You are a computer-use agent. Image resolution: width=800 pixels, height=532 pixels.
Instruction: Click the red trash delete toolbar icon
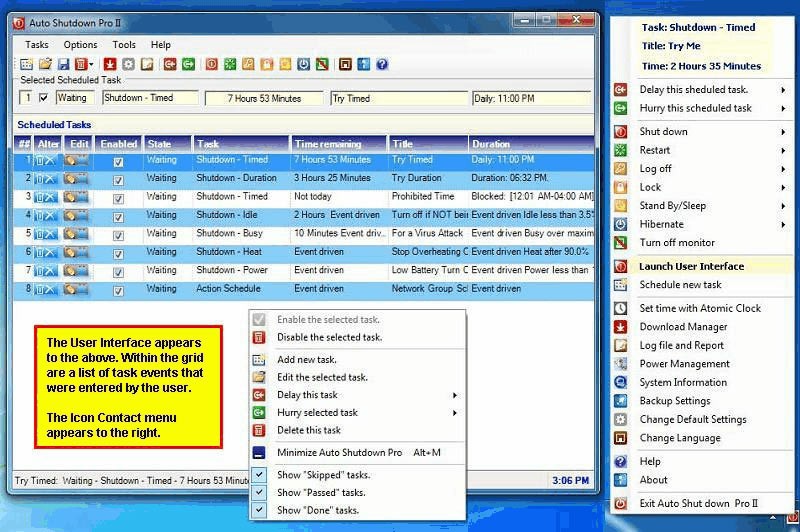pos(81,64)
